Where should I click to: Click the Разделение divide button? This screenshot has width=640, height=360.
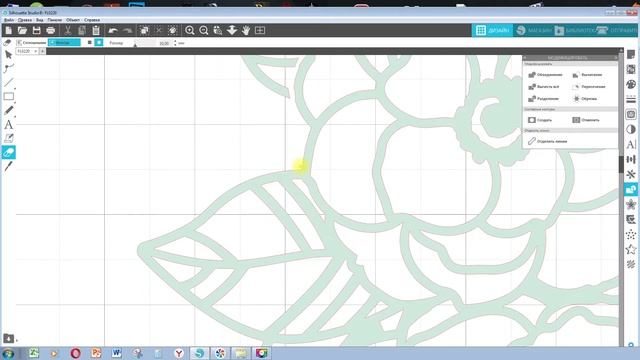[x=544, y=98]
